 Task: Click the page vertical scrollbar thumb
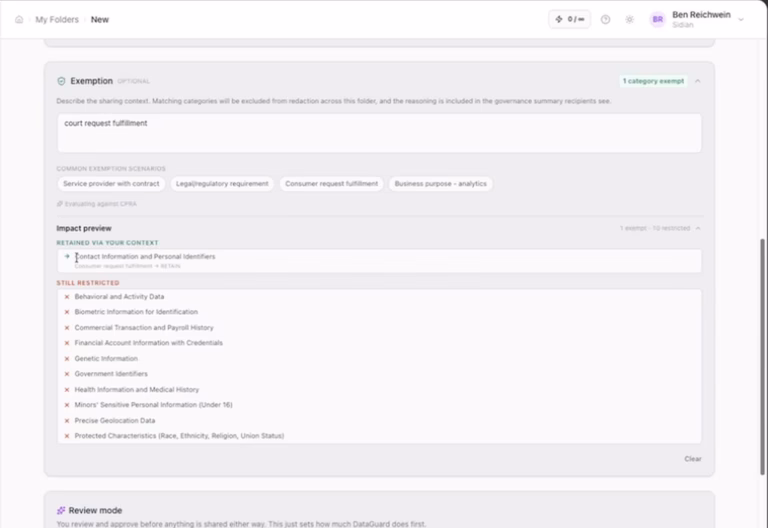click(762, 357)
